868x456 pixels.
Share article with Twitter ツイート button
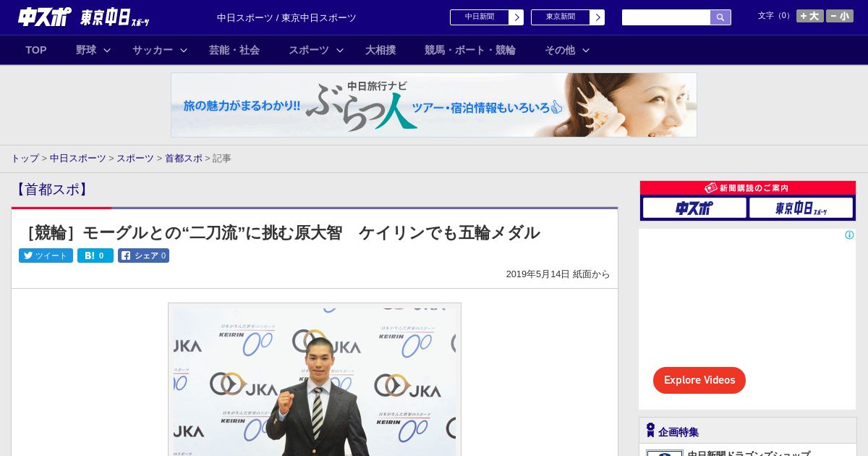point(46,256)
